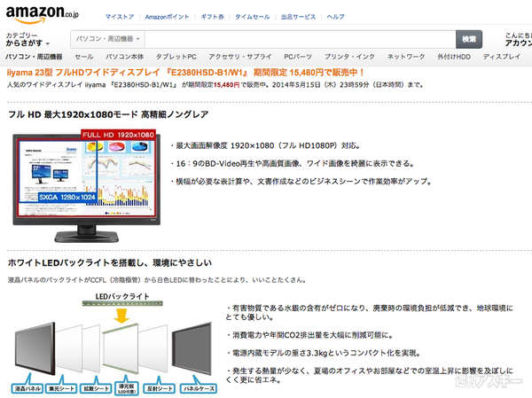Select パソコン本体 in category bar
Image resolution: width=532 pixels, height=398 pixels.
coord(124,57)
